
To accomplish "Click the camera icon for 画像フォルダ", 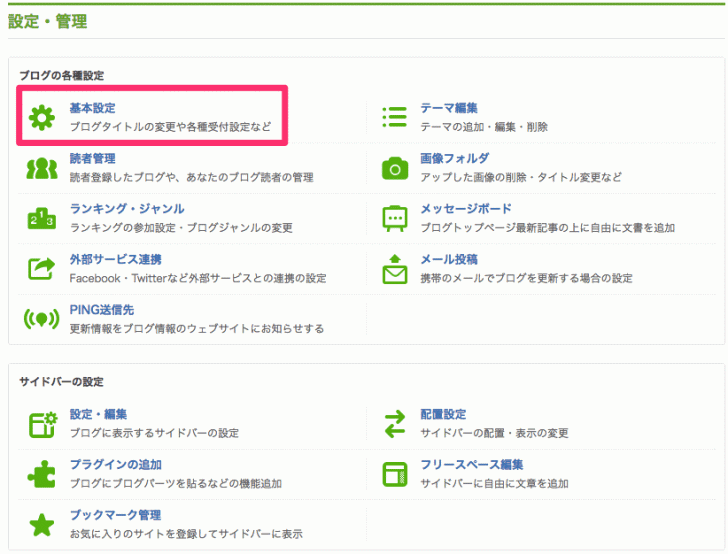I will coord(395,168).
